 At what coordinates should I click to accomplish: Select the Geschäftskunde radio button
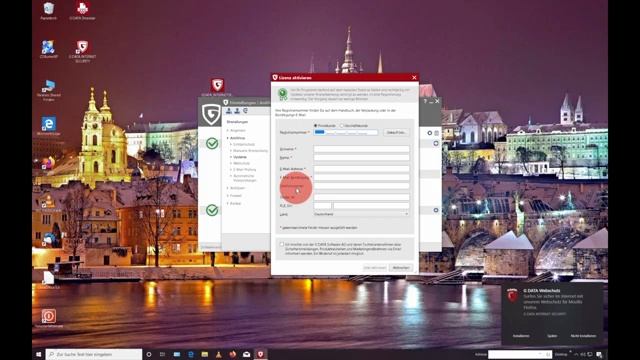point(342,125)
